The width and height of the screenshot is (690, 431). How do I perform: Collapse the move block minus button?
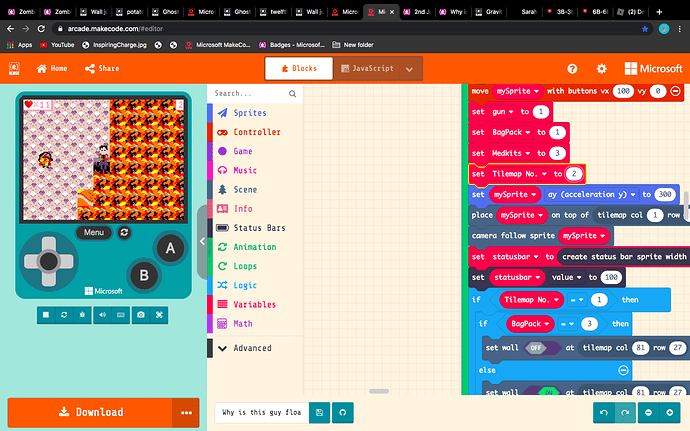(x=675, y=91)
